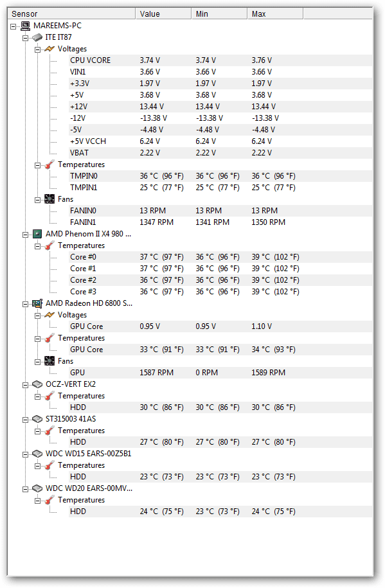Collapse the ITE IT87 Voltages section
385x588 pixels.
pos(37,49)
